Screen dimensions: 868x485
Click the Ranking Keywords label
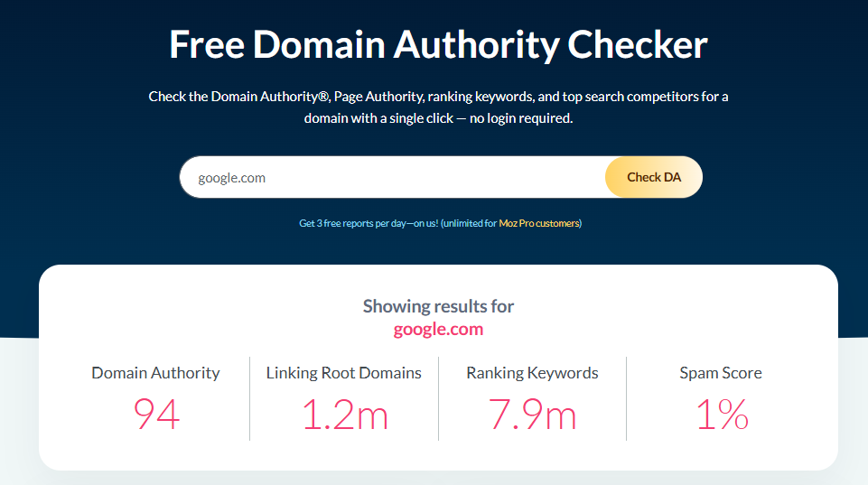[532, 373]
